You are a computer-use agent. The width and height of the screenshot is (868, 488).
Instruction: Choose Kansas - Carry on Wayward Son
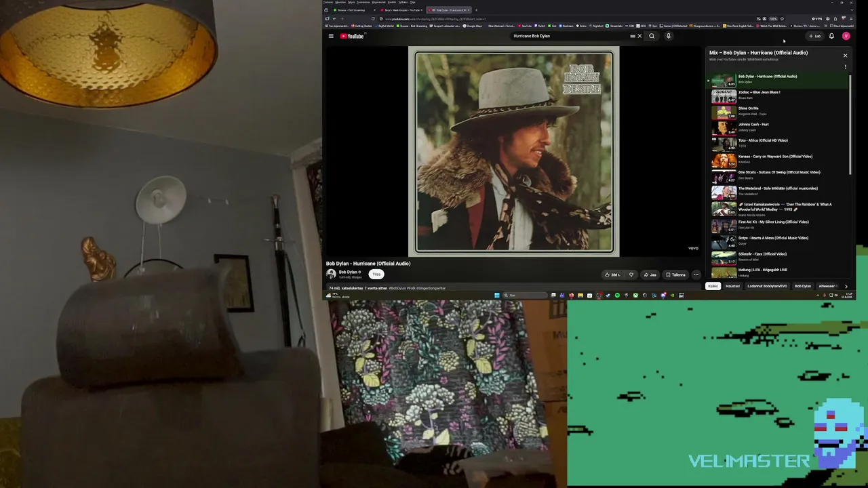[x=778, y=159]
